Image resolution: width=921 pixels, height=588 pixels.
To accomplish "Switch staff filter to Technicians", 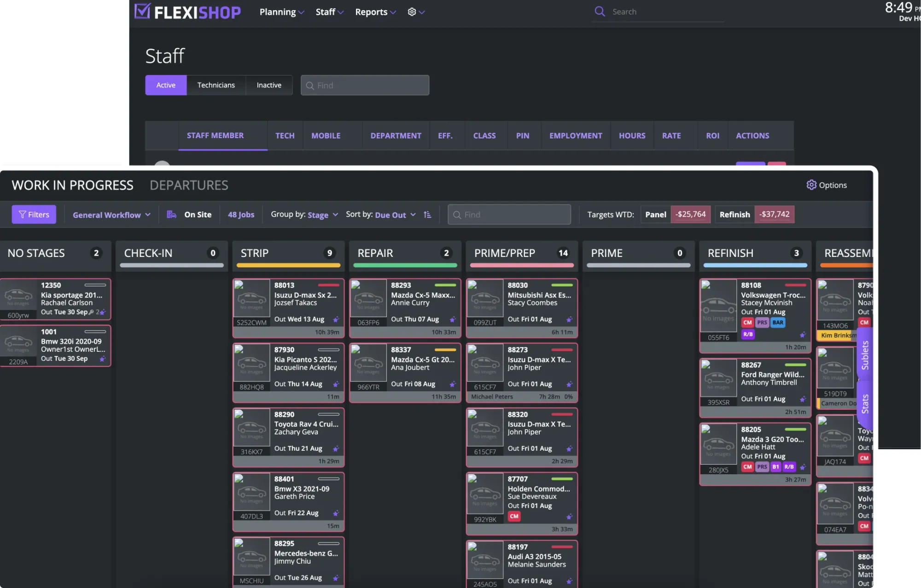I will (216, 85).
